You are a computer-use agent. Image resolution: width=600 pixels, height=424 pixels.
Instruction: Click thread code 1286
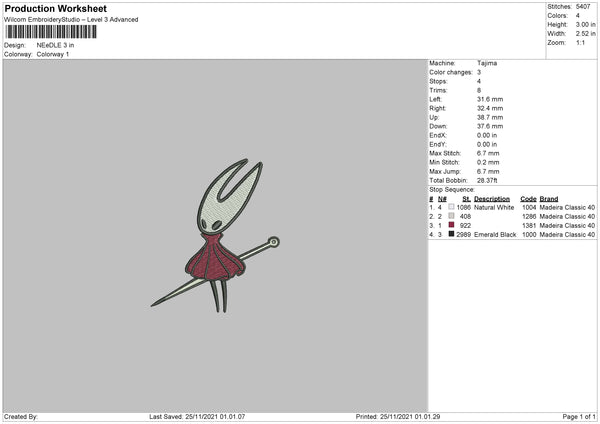click(x=529, y=216)
